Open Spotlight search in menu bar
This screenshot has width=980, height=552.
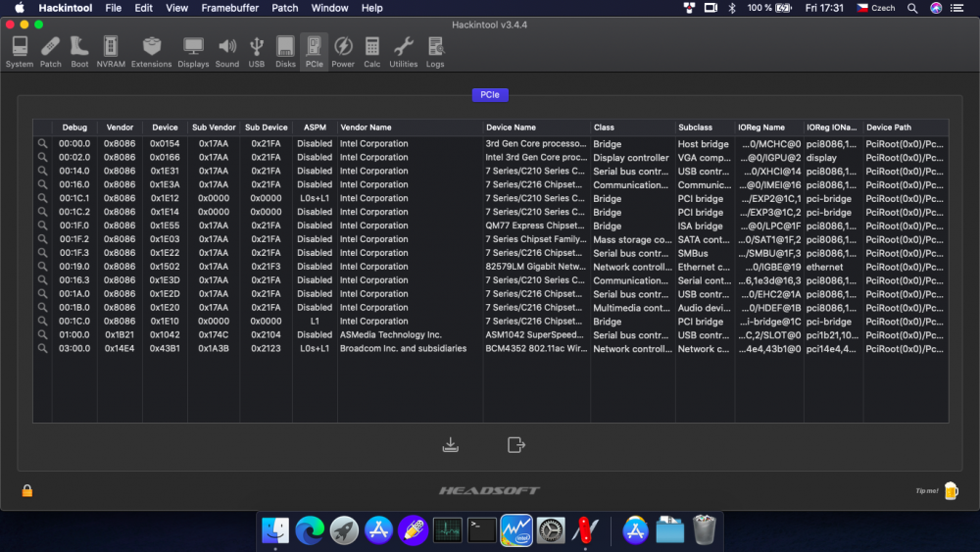point(912,8)
